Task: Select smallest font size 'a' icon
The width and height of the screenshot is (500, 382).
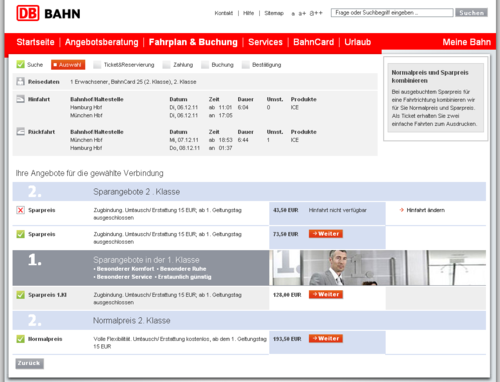Action: point(293,14)
